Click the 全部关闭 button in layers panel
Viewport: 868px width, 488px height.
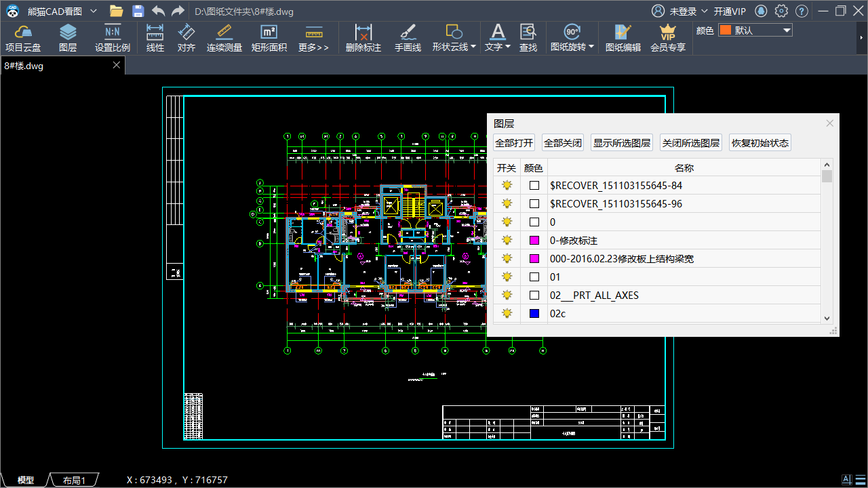click(563, 143)
